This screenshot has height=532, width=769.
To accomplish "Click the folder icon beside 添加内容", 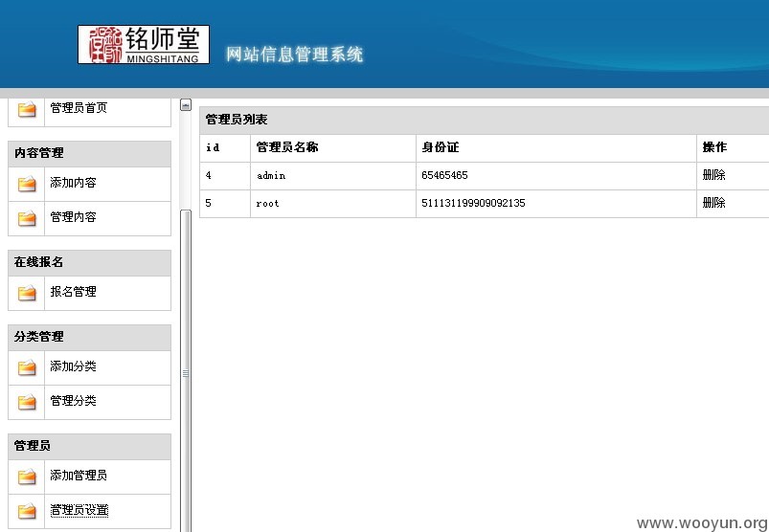I will click(x=27, y=184).
